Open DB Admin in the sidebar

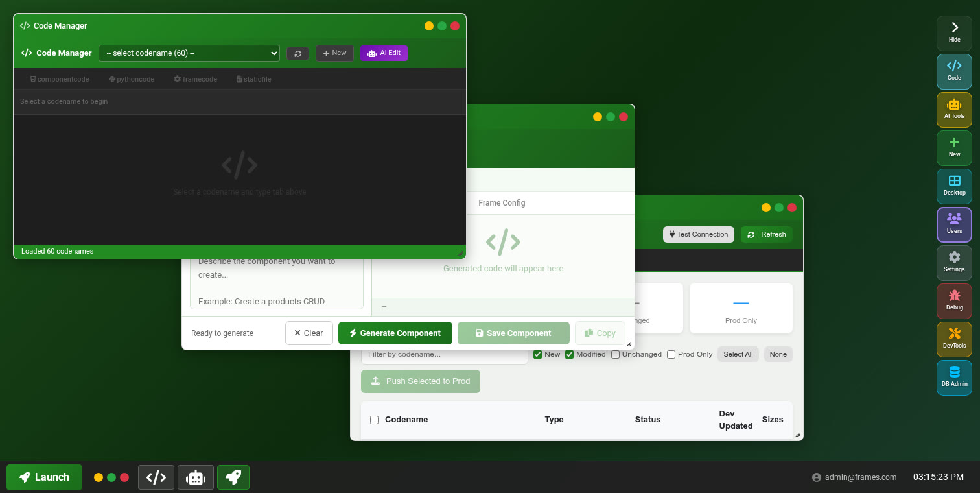tap(953, 377)
